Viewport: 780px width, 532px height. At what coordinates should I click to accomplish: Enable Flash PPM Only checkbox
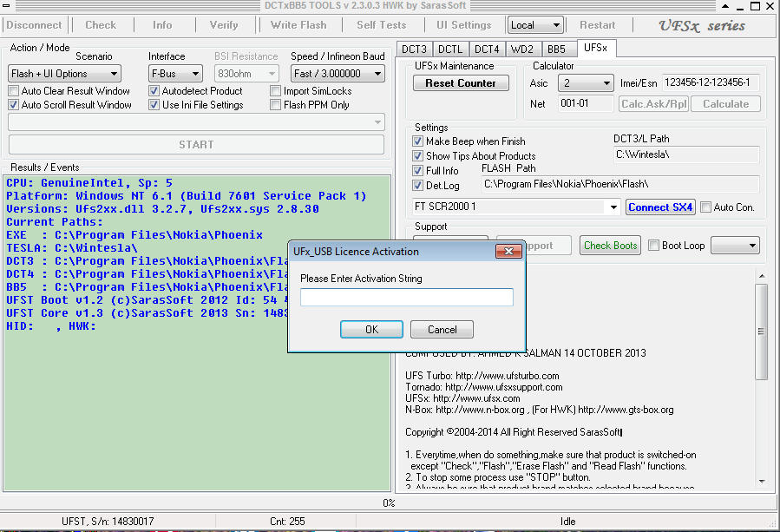[275, 105]
